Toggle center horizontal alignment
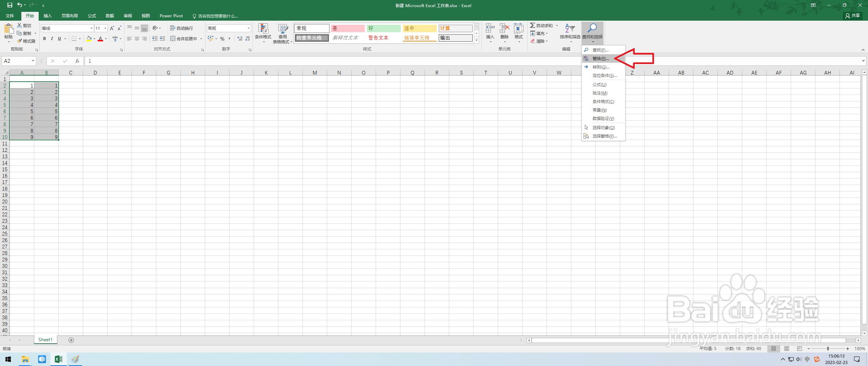The height and width of the screenshot is (366, 868). click(137, 39)
